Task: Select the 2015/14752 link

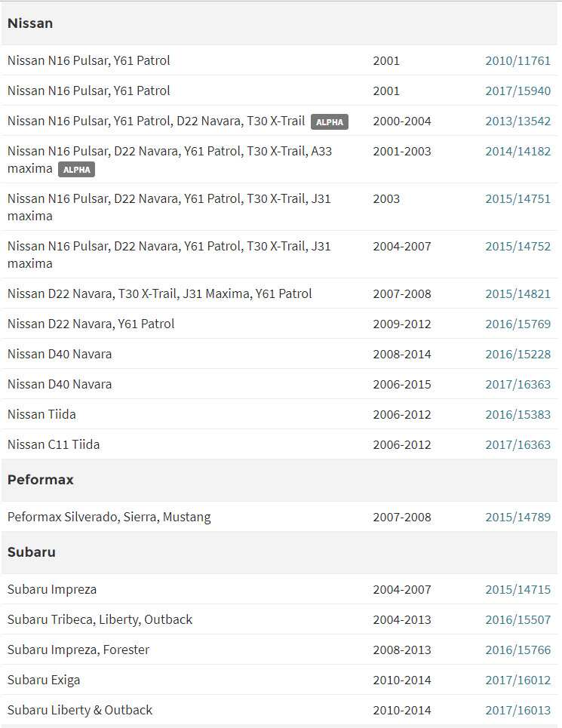Action: 517,247
